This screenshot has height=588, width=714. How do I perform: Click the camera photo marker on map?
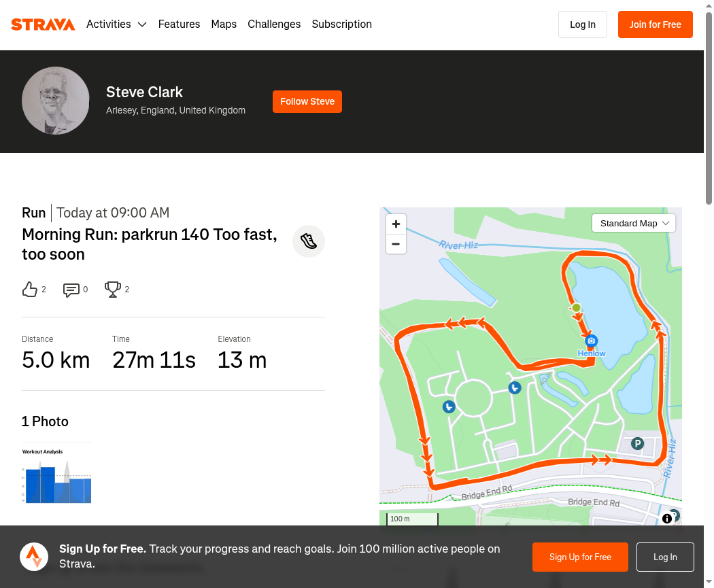coord(591,341)
